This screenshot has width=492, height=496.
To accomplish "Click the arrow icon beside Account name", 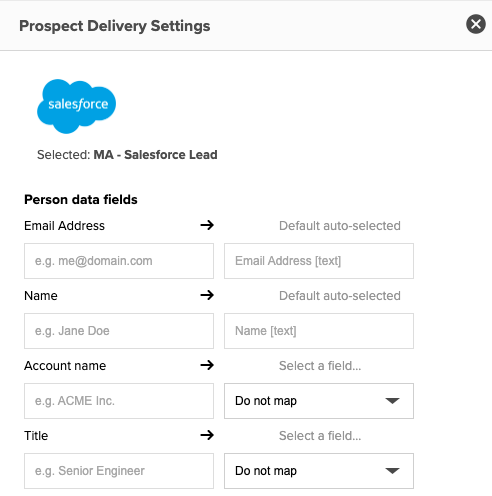I will coord(207,365).
